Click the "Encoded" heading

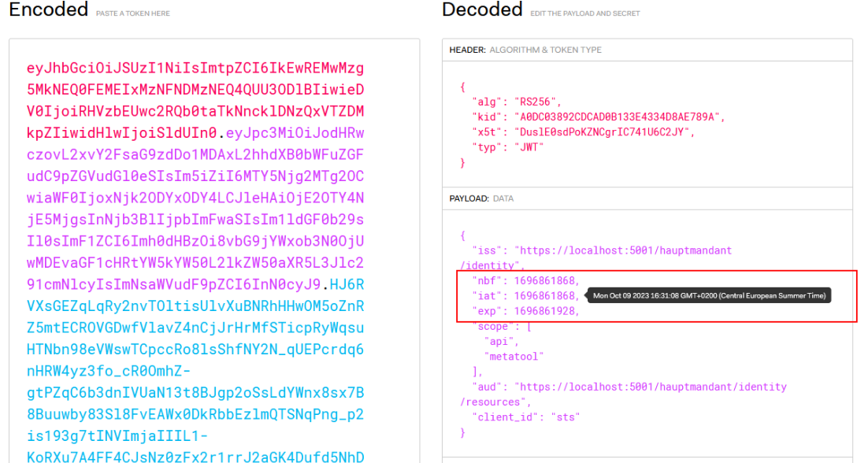tap(48, 10)
